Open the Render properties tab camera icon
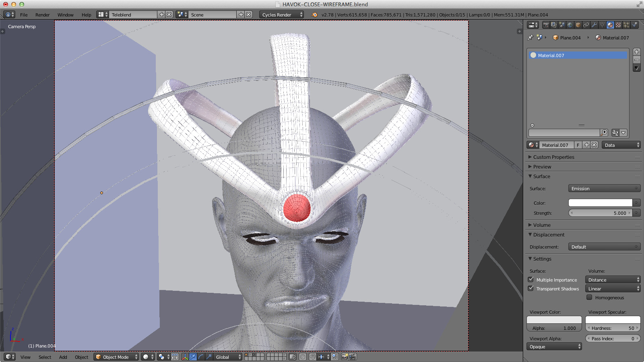The image size is (644, 362). pyautogui.click(x=546, y=25)
